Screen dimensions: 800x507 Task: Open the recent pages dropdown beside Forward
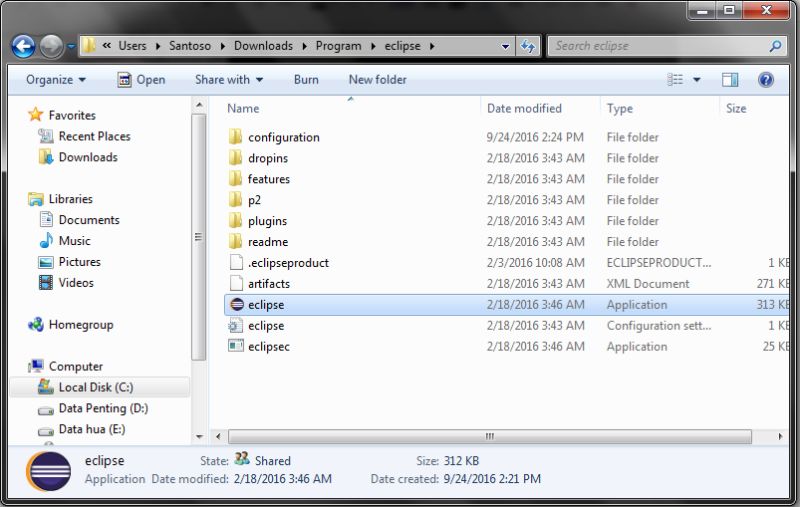pyautogui.click(x=71, y=46)
